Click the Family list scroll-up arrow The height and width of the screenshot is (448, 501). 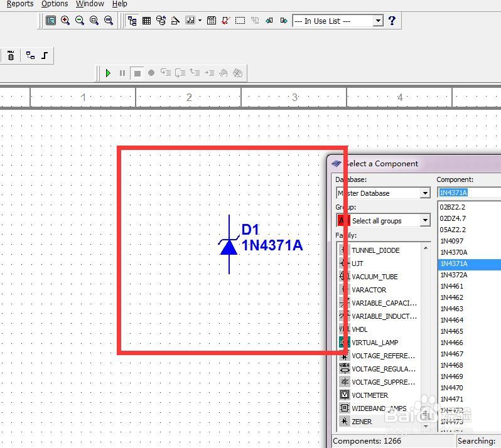click(426, 248)
